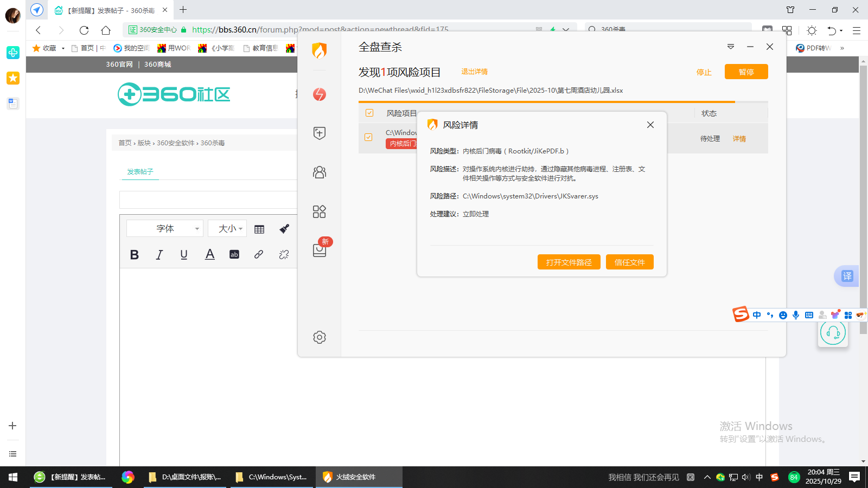Open the shield protection center icon
This screenshot has height=488, width=868.
click(320, 133)
